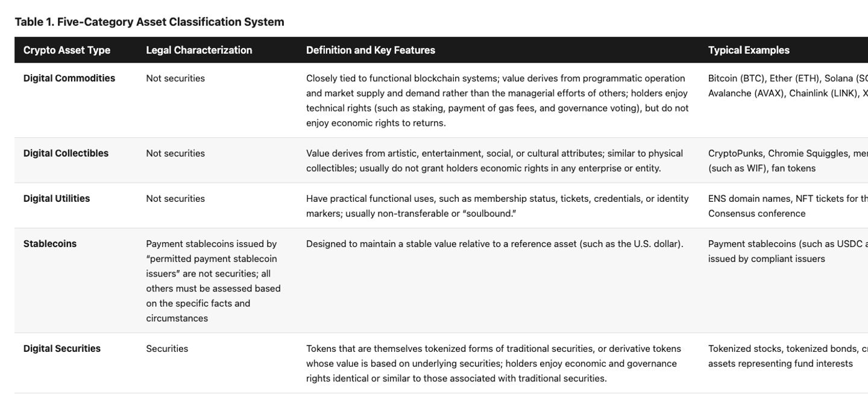868x403 pixels.
Task: Click the Securities legal characterization cell
Action: pos(167,349)
